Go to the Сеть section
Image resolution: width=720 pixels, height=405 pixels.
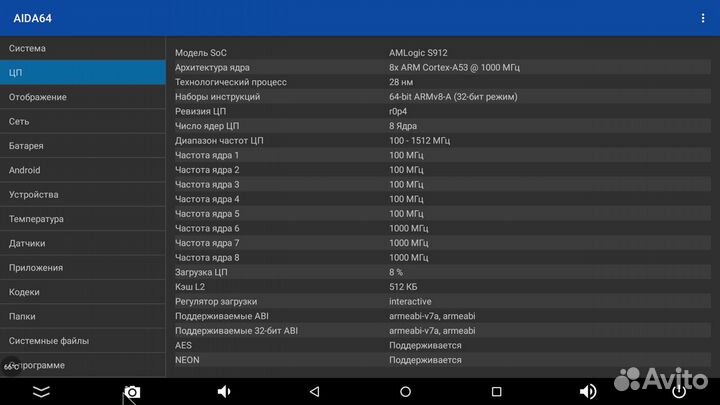coord(83,121)
